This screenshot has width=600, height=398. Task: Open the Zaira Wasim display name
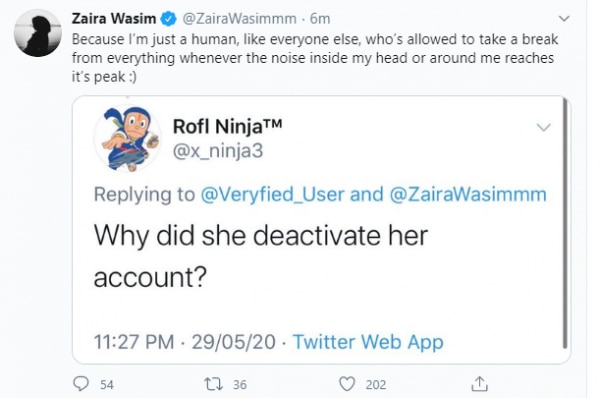click(114, 18)
